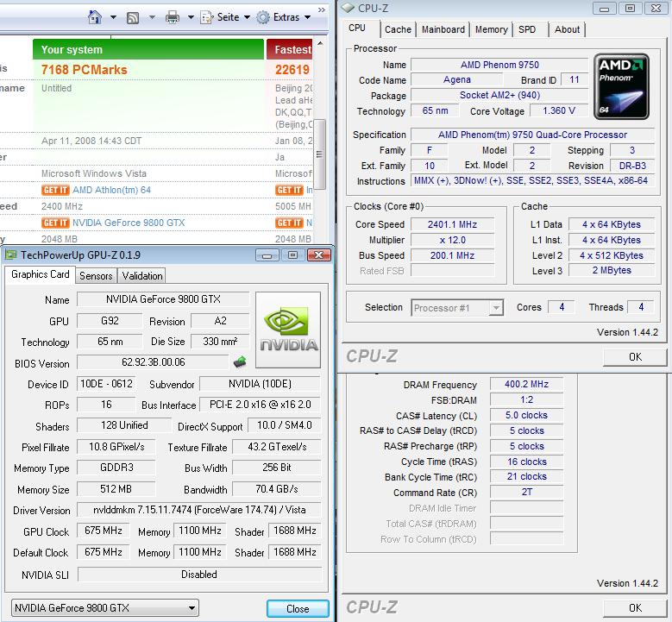The width and height of the screenshot is (672, 622).
Task: Click the scroll up arrow on results page
Action: click(x=320, y=43)
